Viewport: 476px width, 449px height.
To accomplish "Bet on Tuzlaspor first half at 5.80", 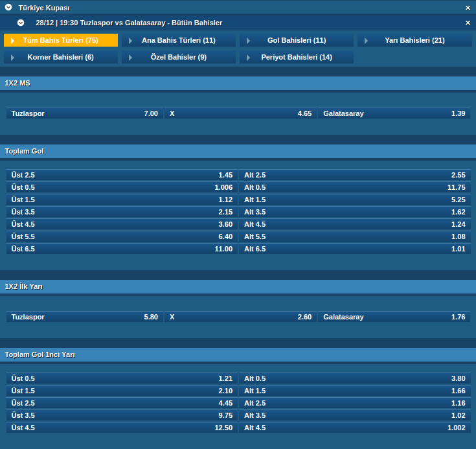I will (x=85, y=317).
